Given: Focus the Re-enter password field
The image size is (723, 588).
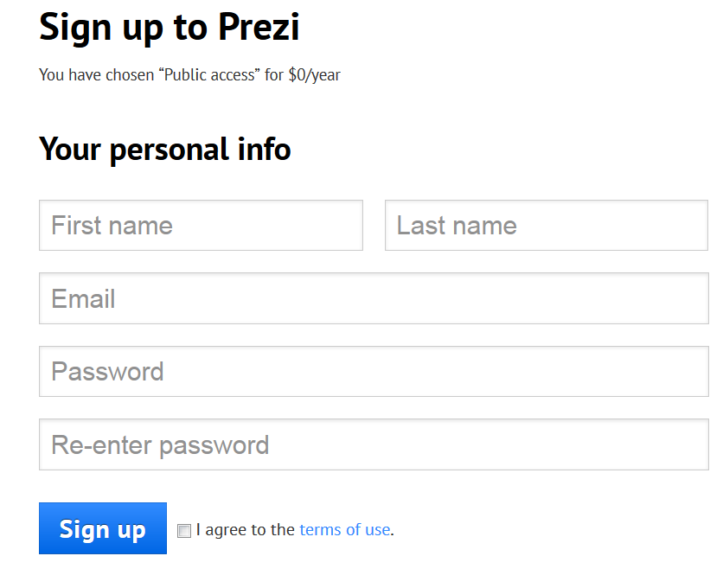Looking at the screenshot, I should pos(374,445).
